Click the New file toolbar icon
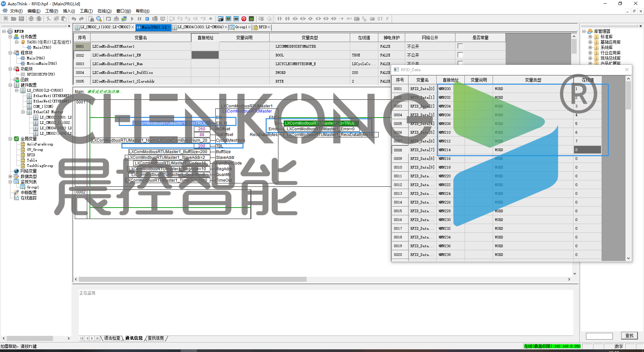The height and width of the screenshot is (352, 644). click(x=6, y=19)
